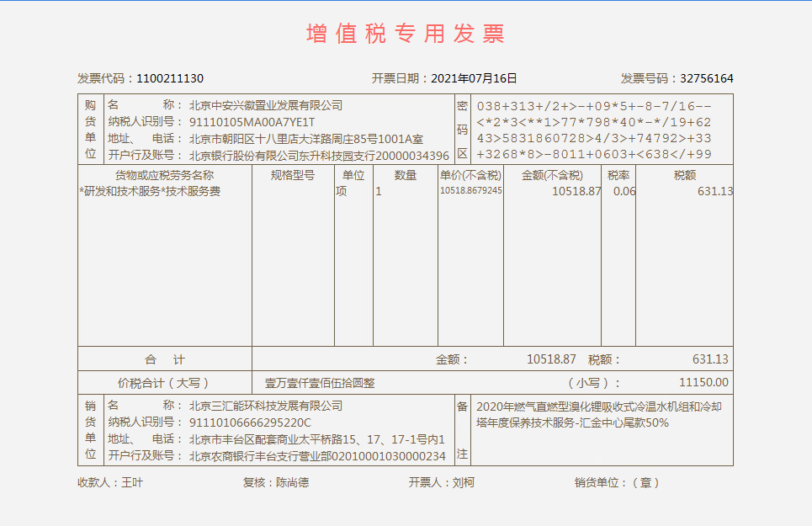Image resolution: width=812 pixels, height=526 pixels.
Task: Click cipher line starting 43>583186
Action: coord(594,138)
